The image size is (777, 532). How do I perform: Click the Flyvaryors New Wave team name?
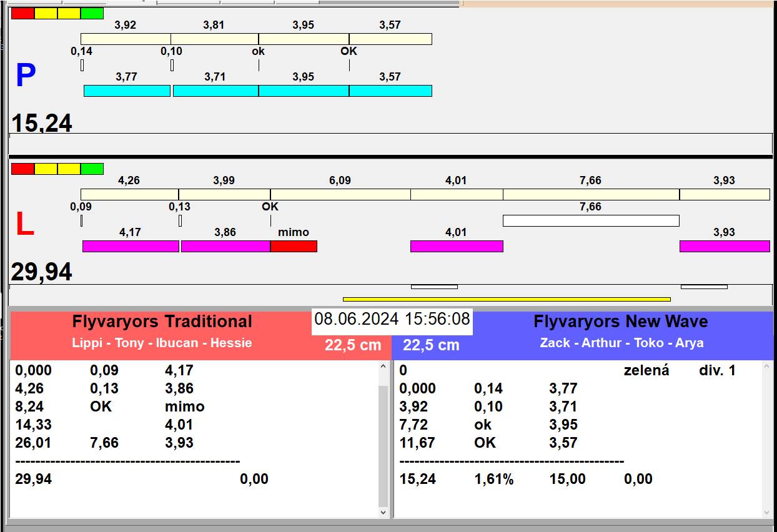point(620,322)
